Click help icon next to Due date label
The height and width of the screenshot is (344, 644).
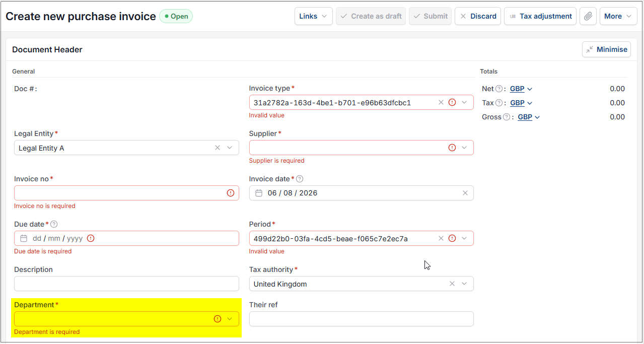coord(54,224)
